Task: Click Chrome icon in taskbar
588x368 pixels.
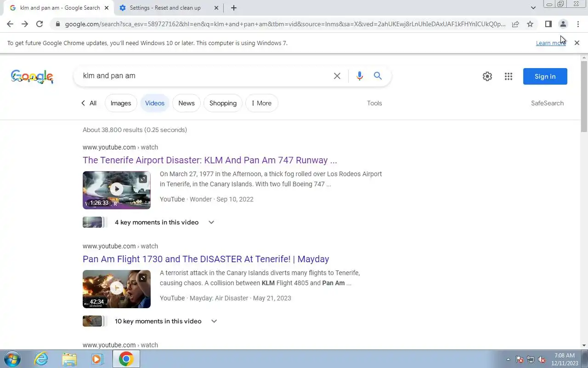Action: click(126, 359)
